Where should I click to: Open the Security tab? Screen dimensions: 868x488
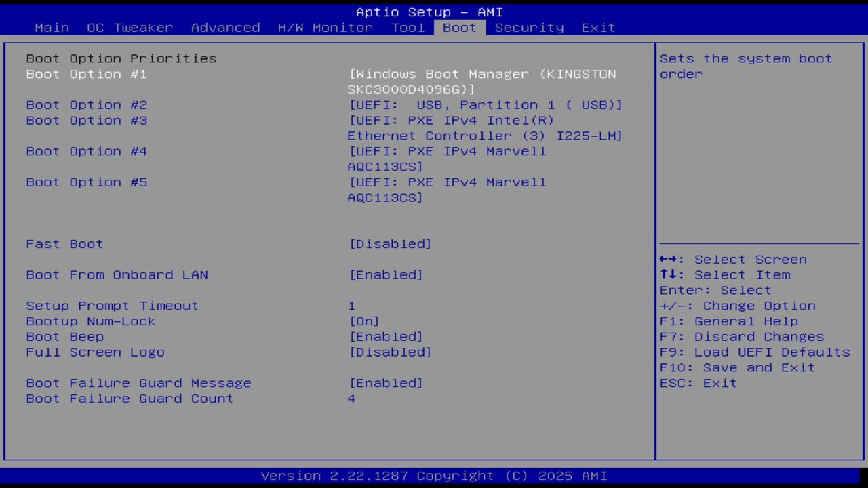(x=530, y=28)
